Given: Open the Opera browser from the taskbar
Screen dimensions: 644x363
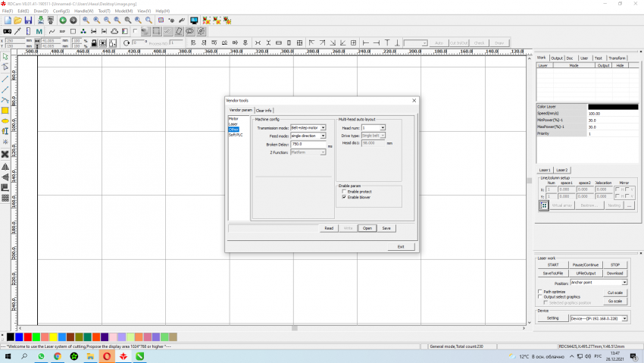Looking at the screenshot, I should tap(107, 355).
